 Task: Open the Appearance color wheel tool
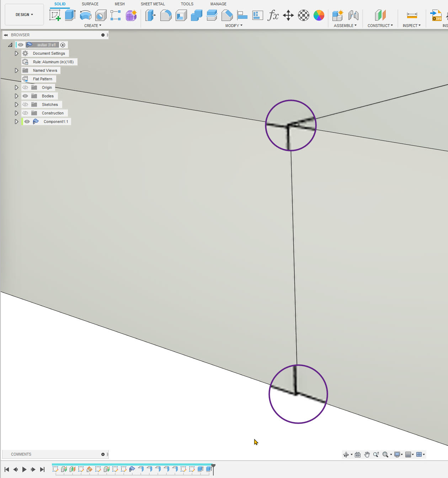tap(319, 15)
